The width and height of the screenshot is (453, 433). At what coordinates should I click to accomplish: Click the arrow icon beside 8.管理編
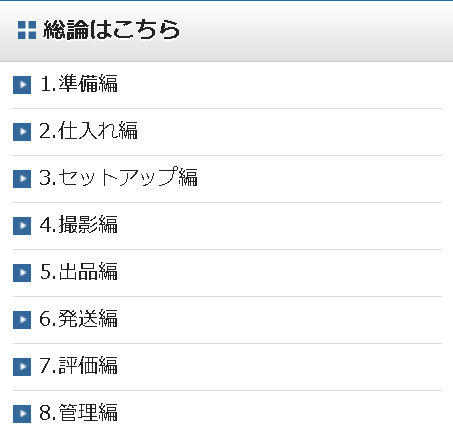pos(22,414)
